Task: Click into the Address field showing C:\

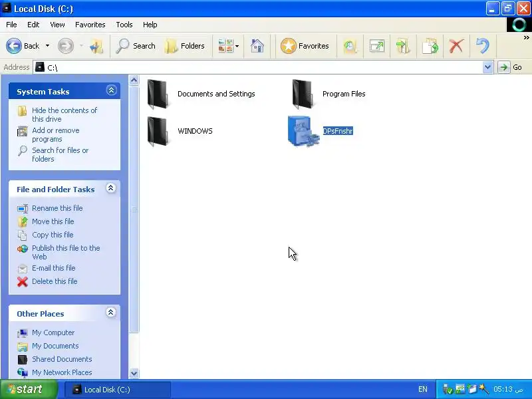Action: (258, 67)
